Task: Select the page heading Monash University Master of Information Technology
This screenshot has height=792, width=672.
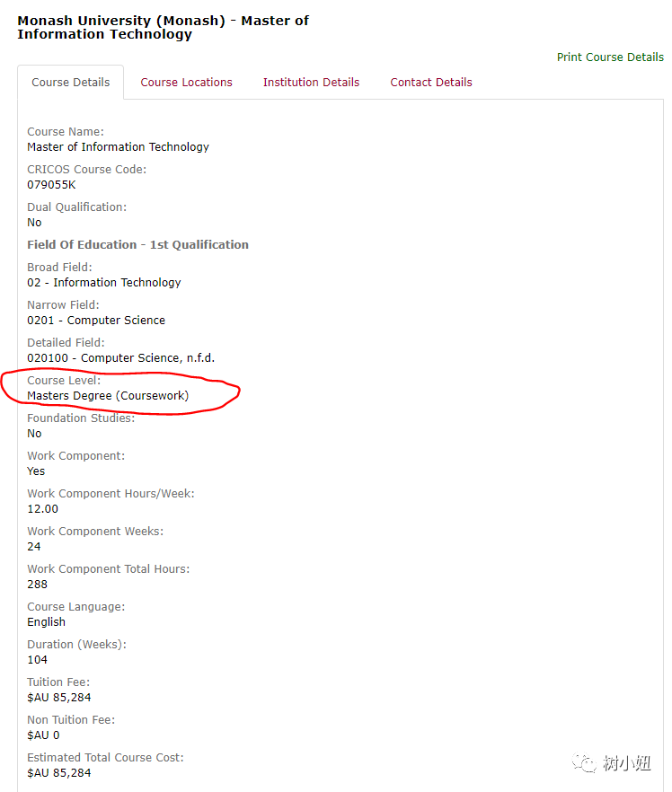Action: [x=163, y=27]
